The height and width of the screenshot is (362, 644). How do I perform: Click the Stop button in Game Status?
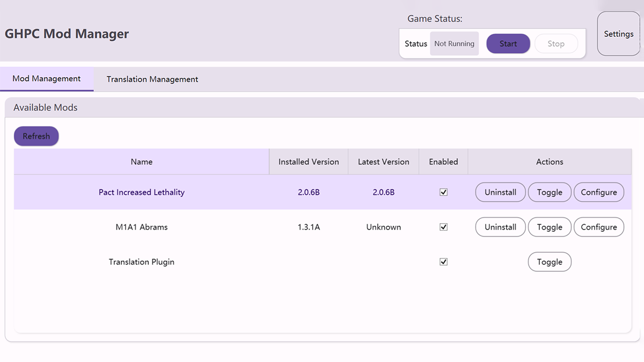coord(556,43)
